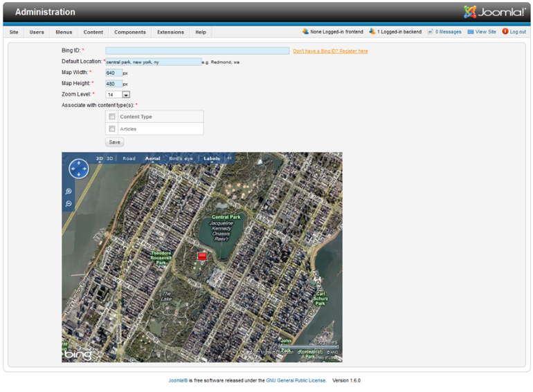Click the Save button
The image size is (533, 392).
[114, 142]
